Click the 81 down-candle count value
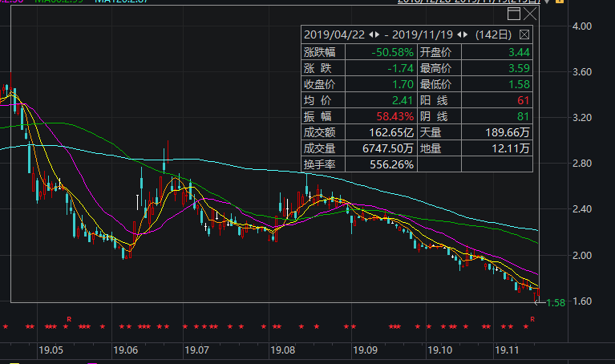The image size is (615, 364). pyautogui.click(x=524, y=116)
